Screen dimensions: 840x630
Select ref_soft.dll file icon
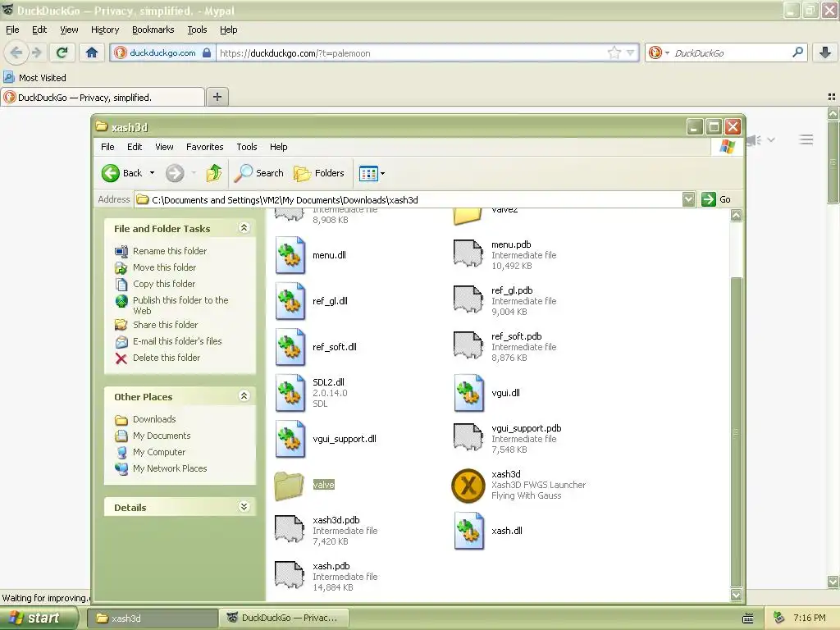pos(290,347)
